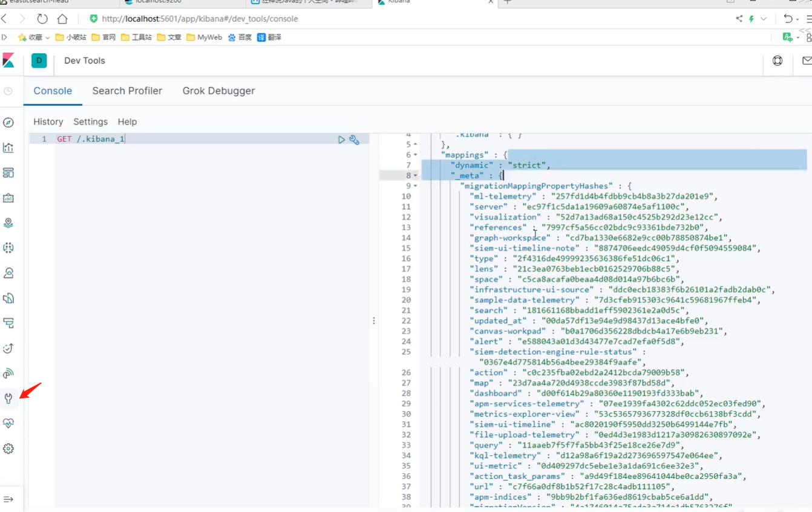Screen dimensions: 812x512
Task: Click the Kibana logo
Action: [8, 60]
